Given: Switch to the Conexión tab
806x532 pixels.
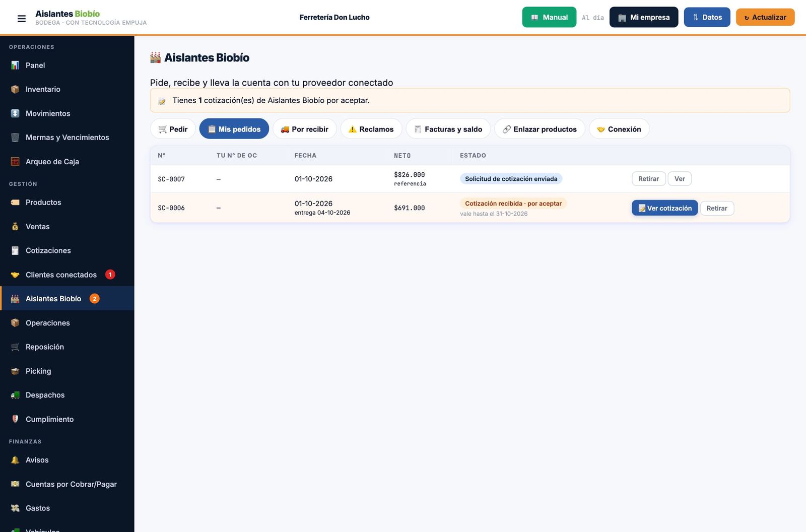Looking at the screenshot, I should point(619,129).
